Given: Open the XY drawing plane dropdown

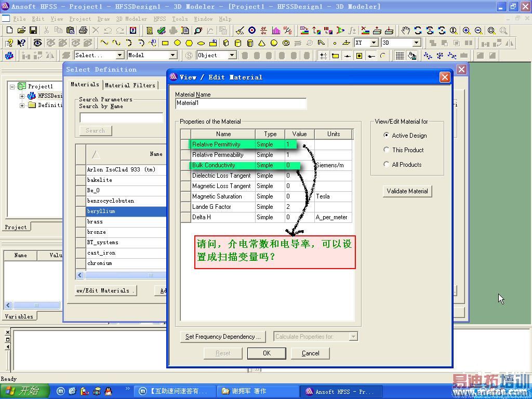Looking at the screenshot, I should 374,43.
